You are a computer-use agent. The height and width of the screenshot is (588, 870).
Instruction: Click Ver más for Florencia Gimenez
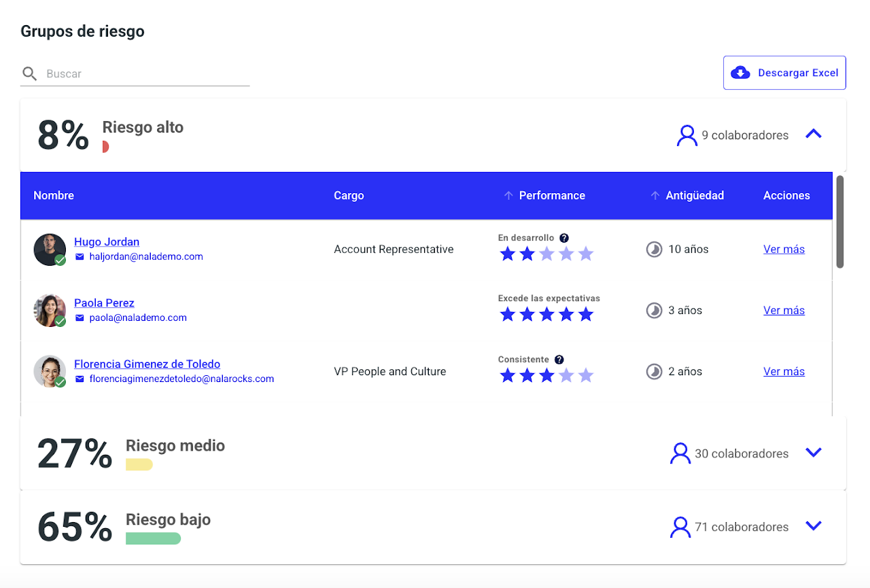[784, 372]
